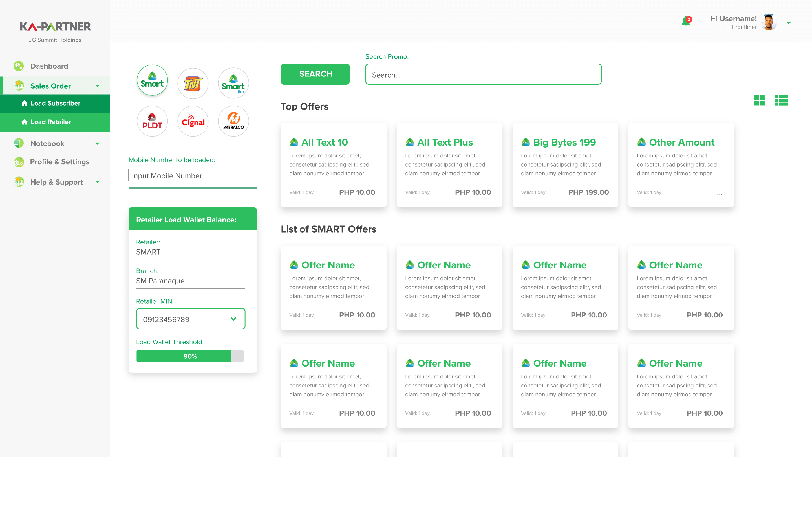Switch to list view layout
812x508 pixels.
(x=782, y=100)
